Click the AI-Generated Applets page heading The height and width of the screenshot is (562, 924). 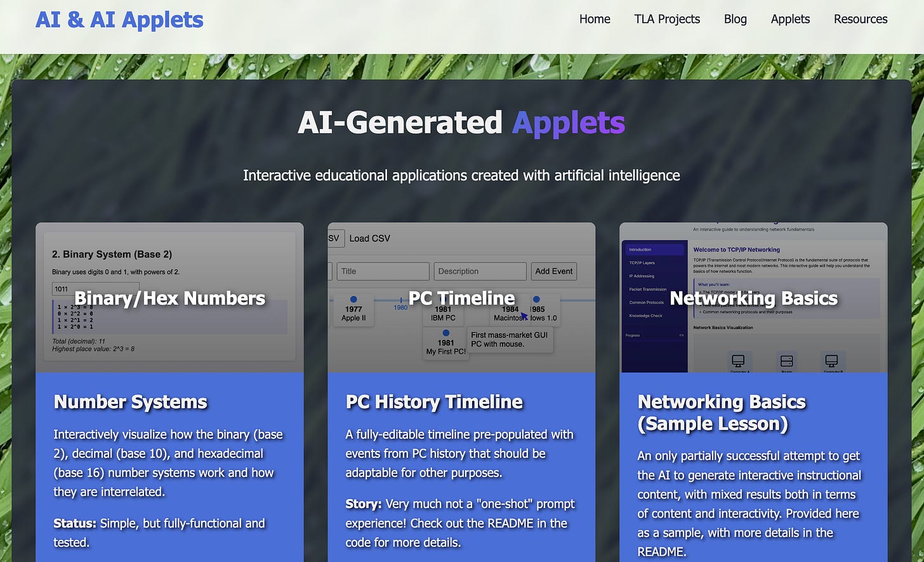[x=461, y=123]
